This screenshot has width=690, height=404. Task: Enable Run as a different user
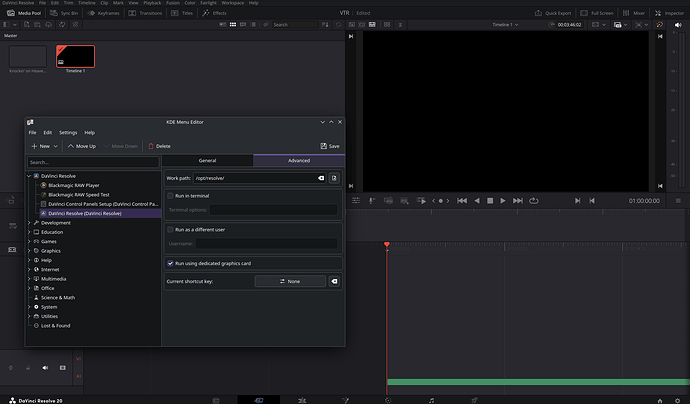(170, 230)
